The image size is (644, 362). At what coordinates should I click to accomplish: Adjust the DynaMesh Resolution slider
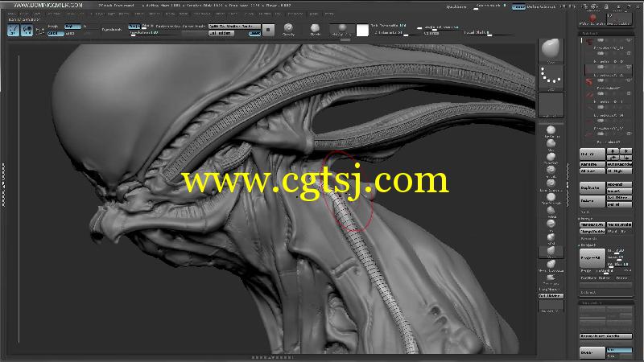(155, 33)
